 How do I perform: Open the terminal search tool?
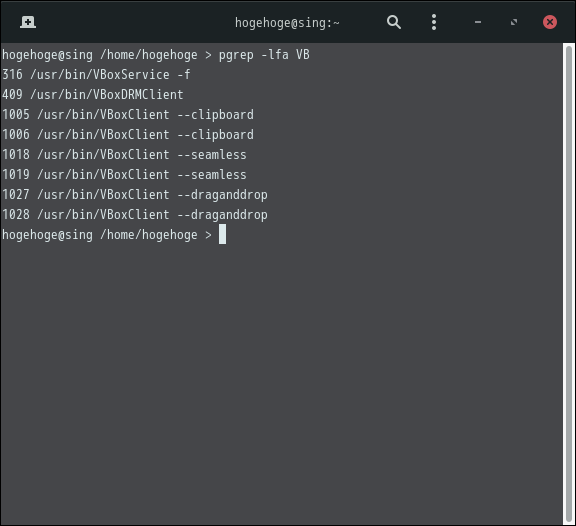click(x=393, y=22)
